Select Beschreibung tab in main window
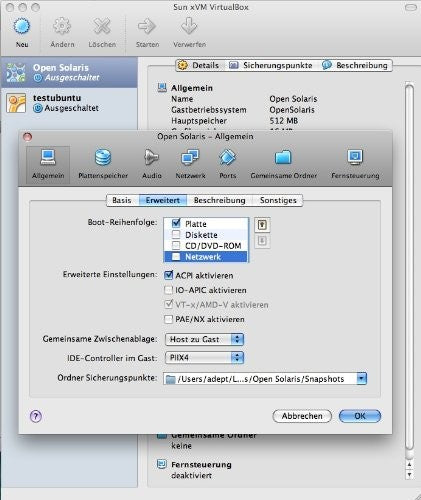The width and height of the screenshot is (421, 500). 356,65
